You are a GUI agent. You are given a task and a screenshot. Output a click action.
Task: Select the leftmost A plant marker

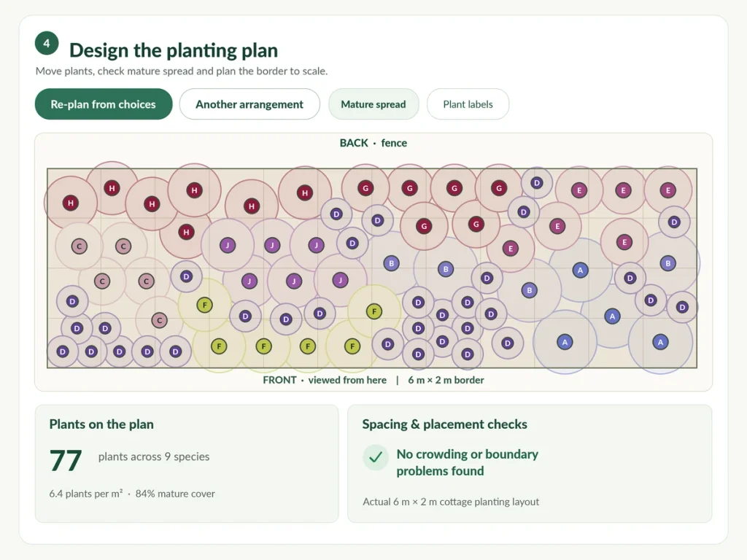565,342
